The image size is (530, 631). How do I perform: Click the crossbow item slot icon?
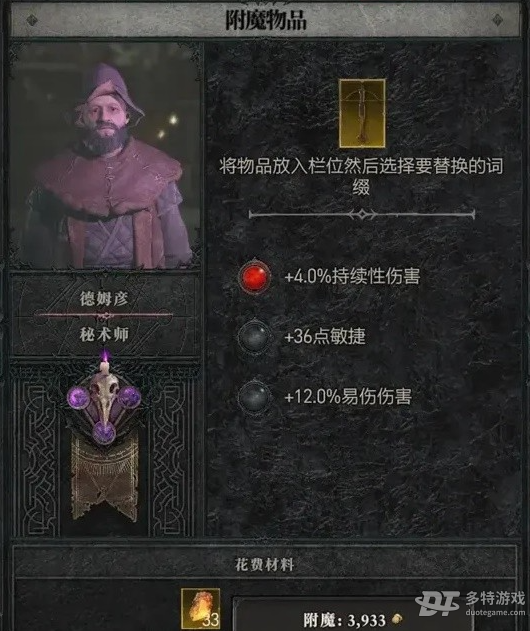pyautogui.click(x=362, y=113)
